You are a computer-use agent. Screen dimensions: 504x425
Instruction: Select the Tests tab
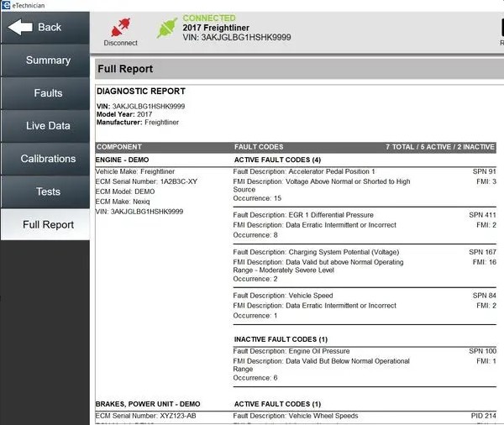click(47, 192)
